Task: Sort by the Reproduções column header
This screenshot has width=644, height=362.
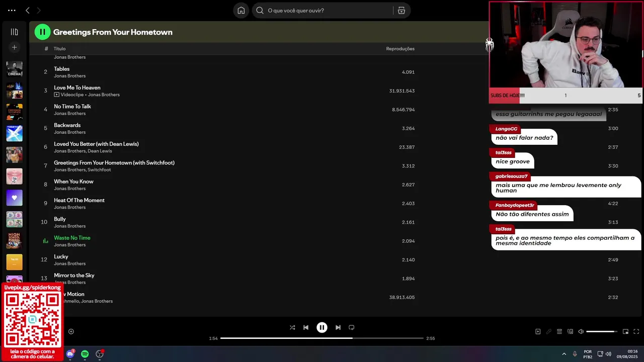Action: [400, 49]
